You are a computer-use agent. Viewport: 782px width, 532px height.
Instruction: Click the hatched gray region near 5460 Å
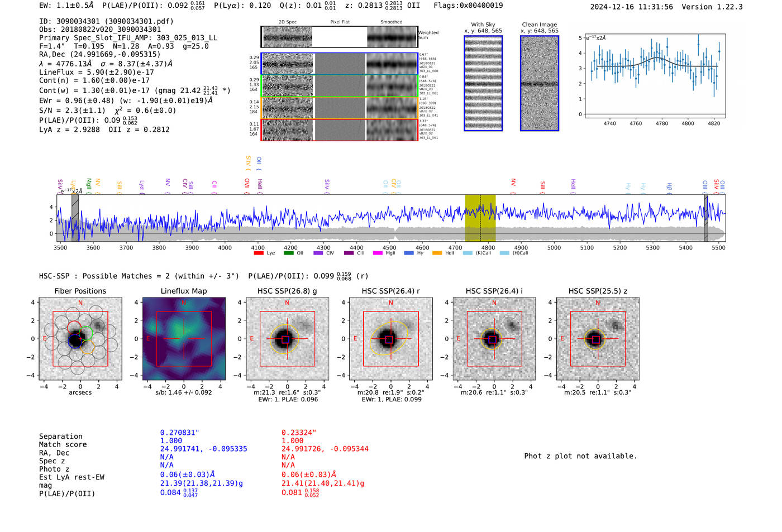coord(706,218)
